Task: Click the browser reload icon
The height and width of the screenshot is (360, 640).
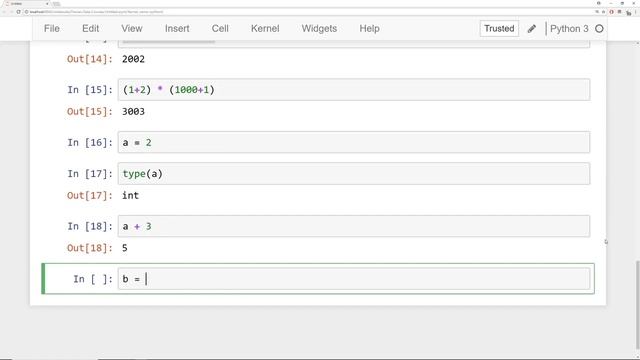Action: point(18,12)
